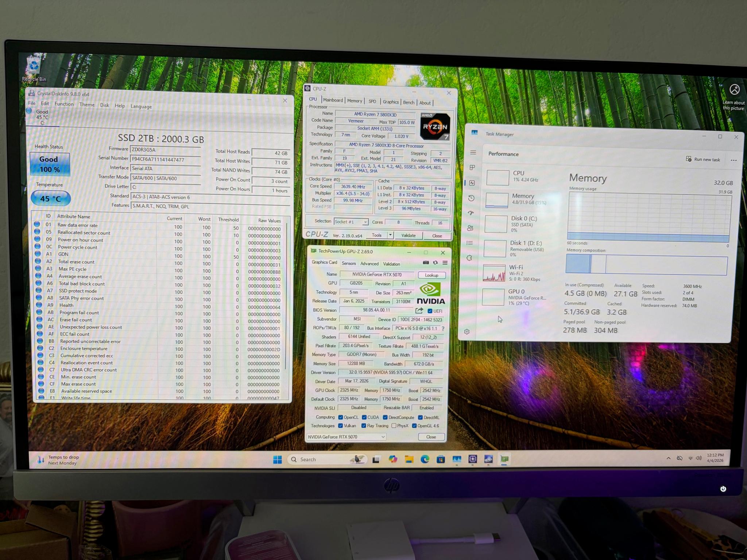Select the CPU performance graph thumbnail
Image resolution: width=747 pixels, height=560 pixels.
pyautogui.click(x=498, y=177)
